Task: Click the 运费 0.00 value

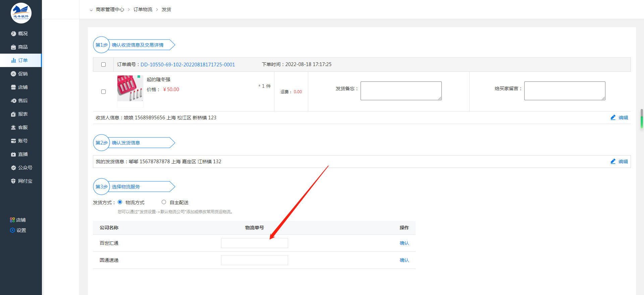Action: coord(298,92)
